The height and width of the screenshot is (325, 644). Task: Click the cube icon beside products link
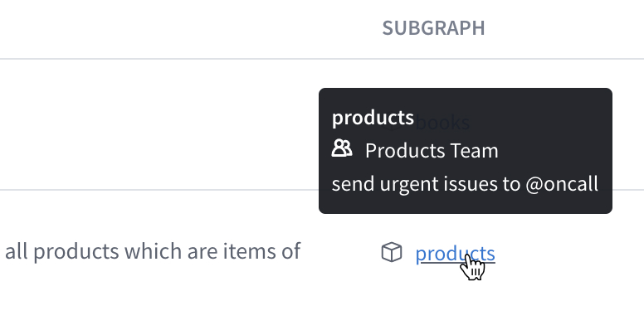point(392,251)
